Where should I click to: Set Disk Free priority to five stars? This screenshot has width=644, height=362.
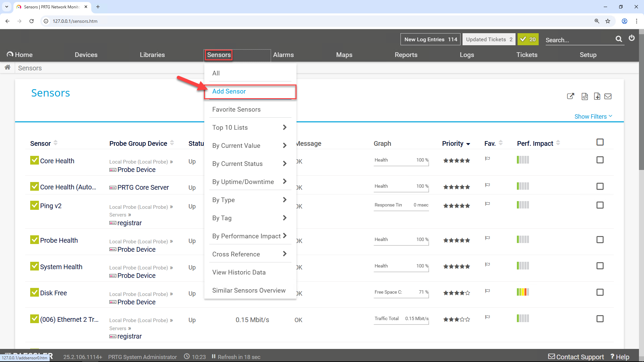pos(468,293)
